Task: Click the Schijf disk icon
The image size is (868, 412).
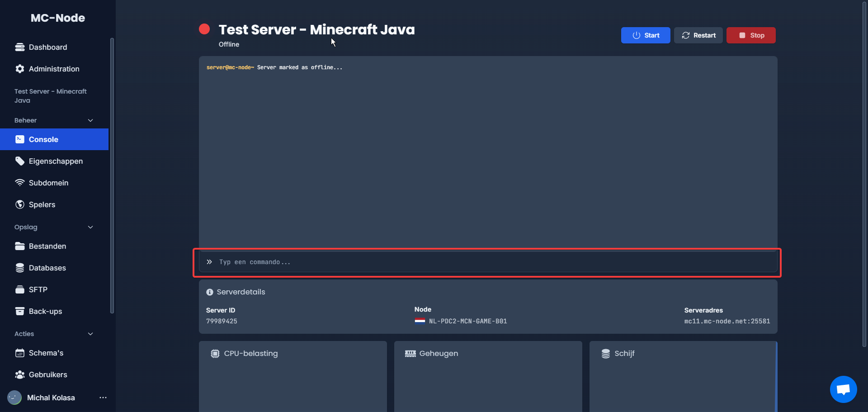Action: click(606, 354)
